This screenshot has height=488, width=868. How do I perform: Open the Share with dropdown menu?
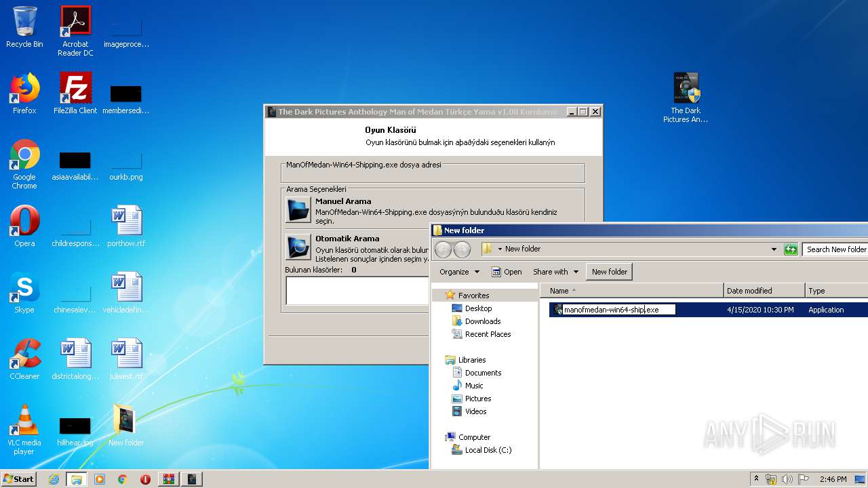[x=555, y=272]
